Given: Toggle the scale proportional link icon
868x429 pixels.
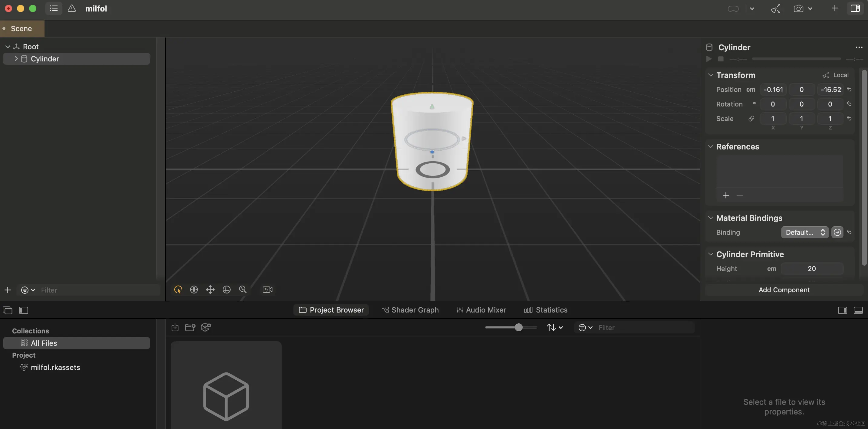Looking at the screenshot, I should tap(751, 119).
